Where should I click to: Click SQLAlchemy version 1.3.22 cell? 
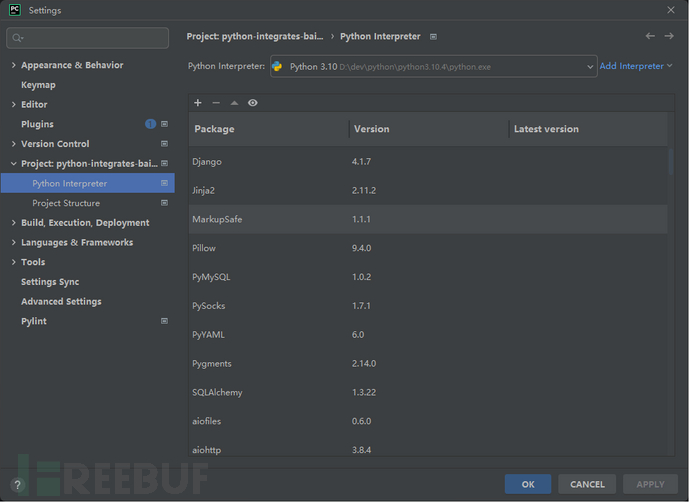(364, 392)
